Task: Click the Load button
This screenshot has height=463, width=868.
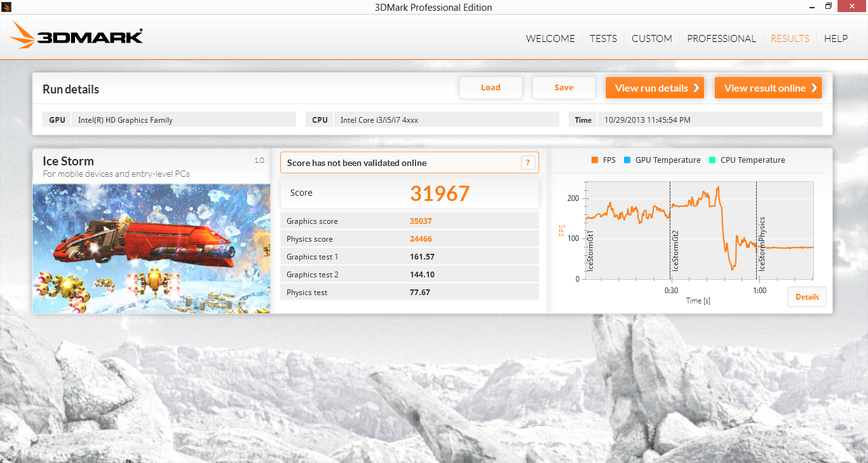Action: pyautogui.click(x=491, y=88)
